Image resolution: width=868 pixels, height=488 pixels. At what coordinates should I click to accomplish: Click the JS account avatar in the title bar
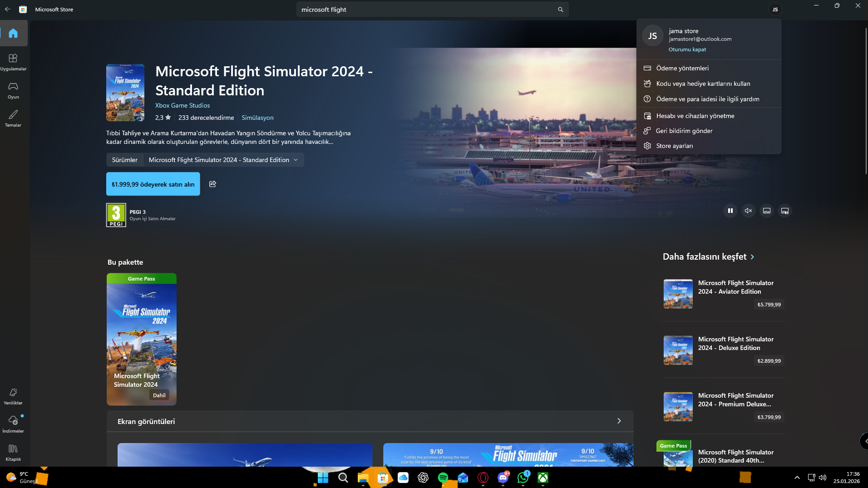(x=775, y=10)
